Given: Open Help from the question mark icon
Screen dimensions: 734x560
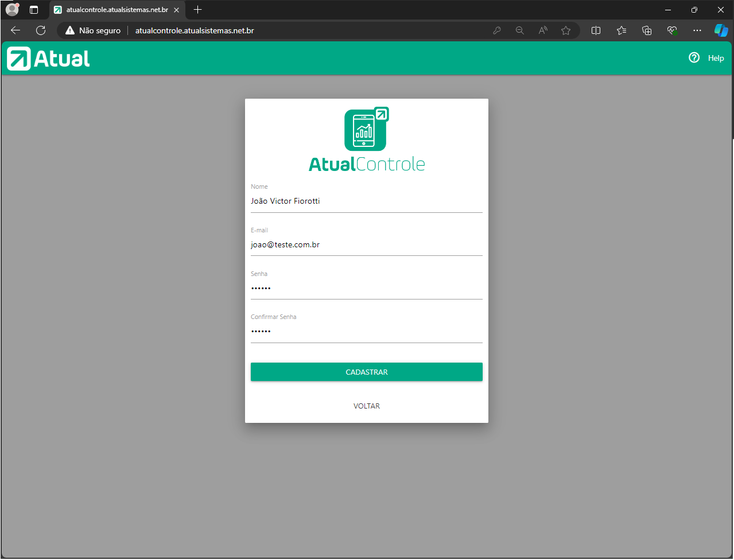Looking at the screenshot, I should pos(694,57).
